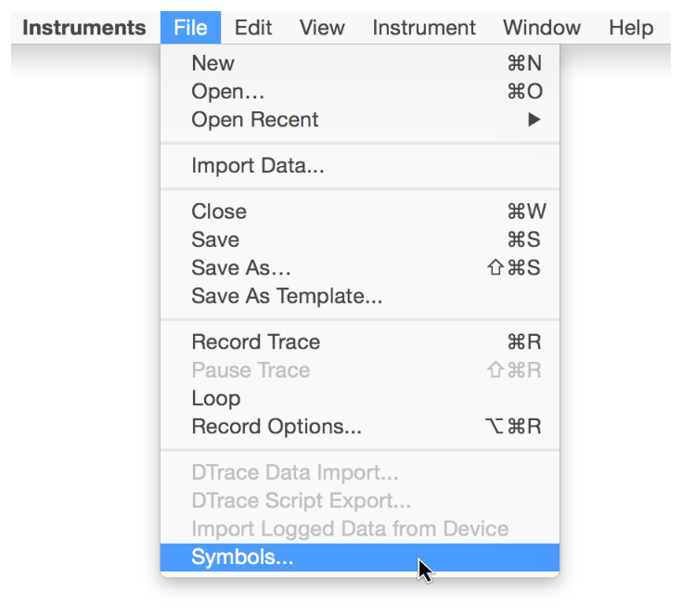
Task: Select Save As Template… item
Action: pos(287,296)
